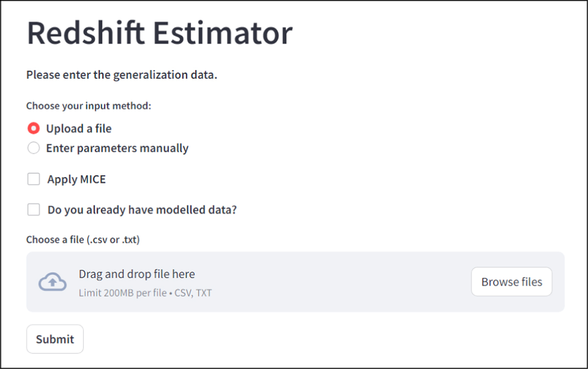The image size is (588, 369).
Task: Click the word Redshift in the heading
Action: click(86, 33)
